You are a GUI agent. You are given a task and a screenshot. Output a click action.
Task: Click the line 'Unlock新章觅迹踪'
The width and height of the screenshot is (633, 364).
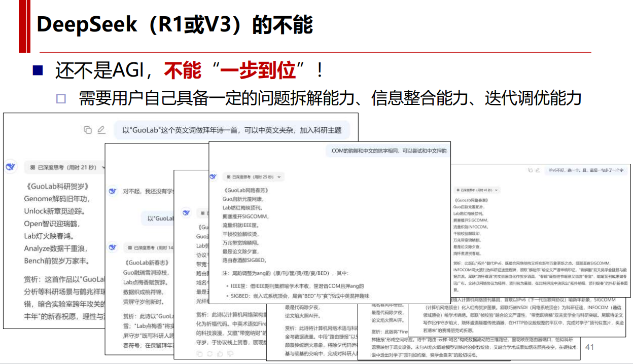point(54,211)
